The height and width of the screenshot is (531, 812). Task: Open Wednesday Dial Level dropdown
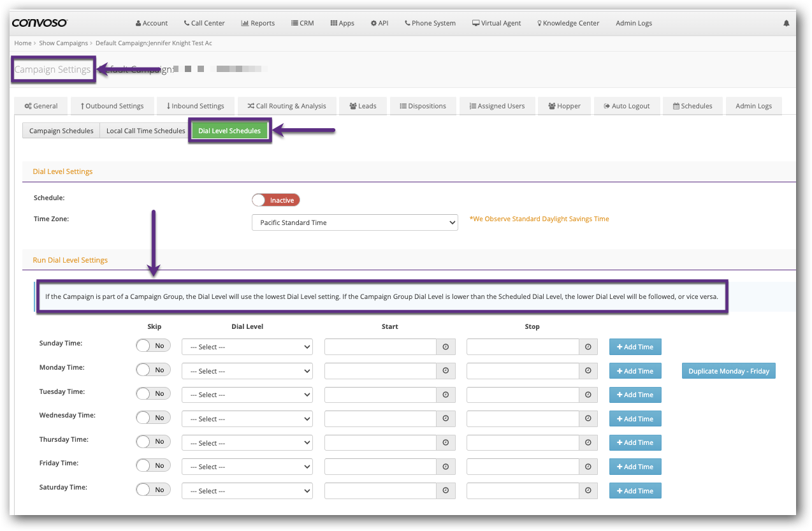247,419
